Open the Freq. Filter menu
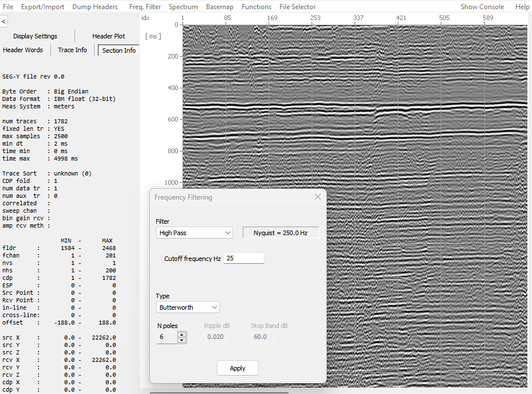Screen dimensions: 532x394 click(x=144, y=7)
